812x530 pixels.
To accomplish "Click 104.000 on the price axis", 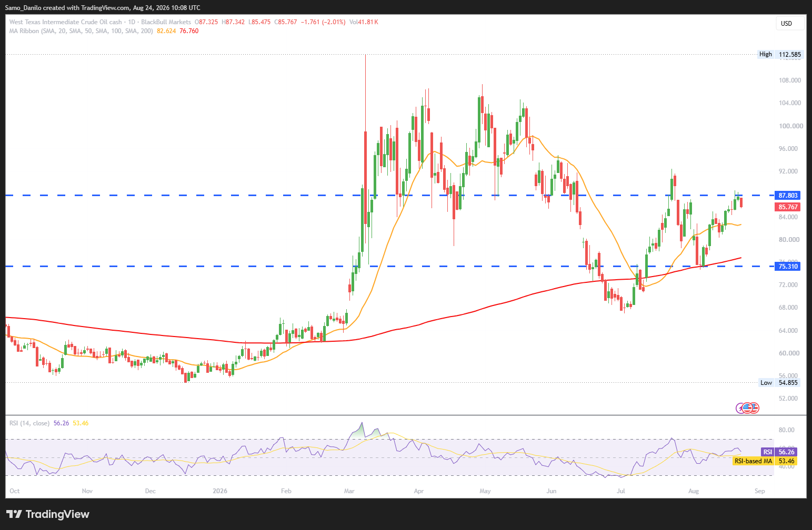I will coord(790,103).
